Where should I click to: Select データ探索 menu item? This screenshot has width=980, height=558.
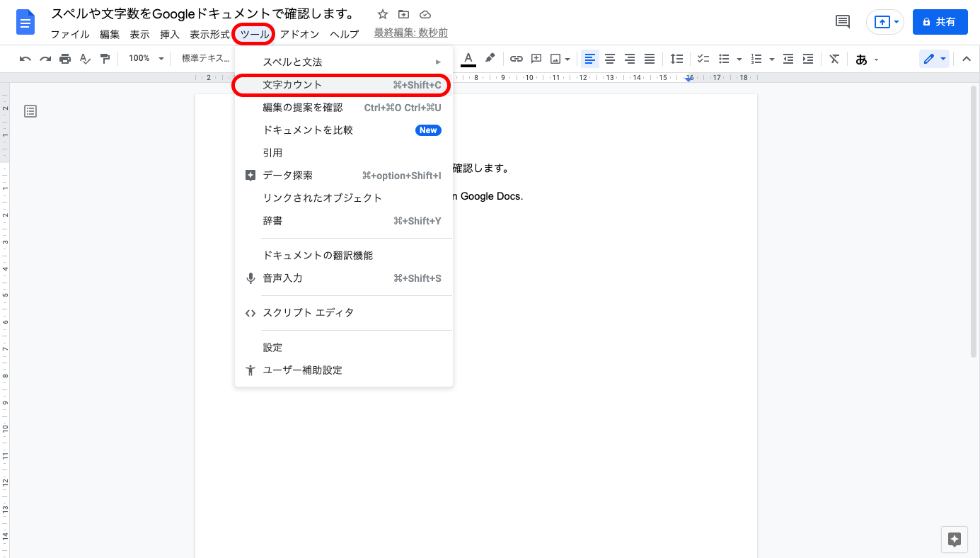(x=344, y=176)
